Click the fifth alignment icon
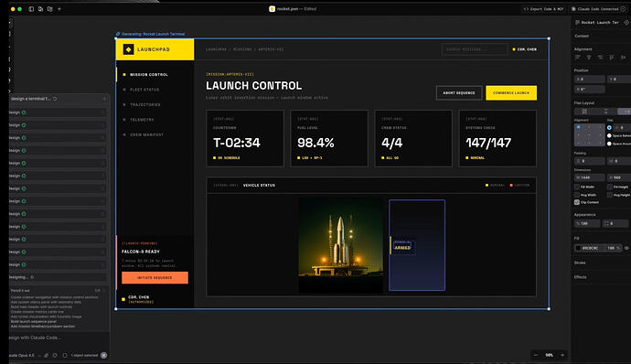Image resolution: width=631 pixels, height=364 pixels. (623, 58)
